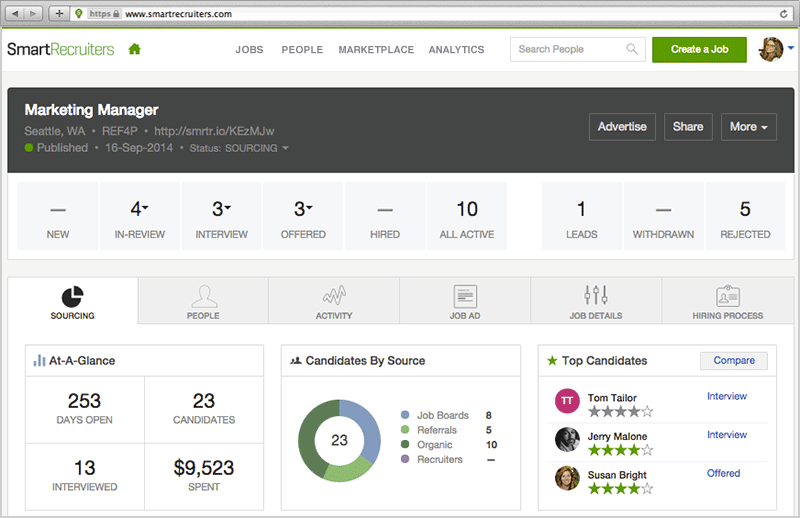The width and height of the screenshot is (800, 518).
Task: Click the 23 CANDIDATES stat
Action: pos(204,409)
